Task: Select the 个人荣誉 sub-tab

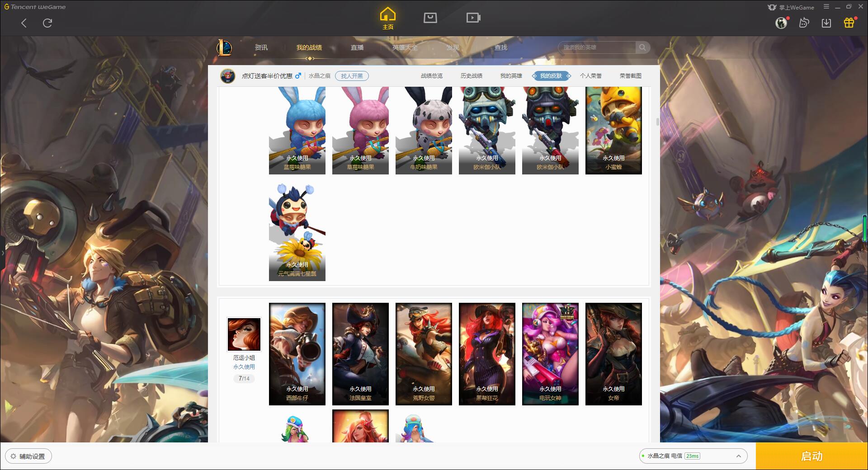Action: click(x=591, y=76)
